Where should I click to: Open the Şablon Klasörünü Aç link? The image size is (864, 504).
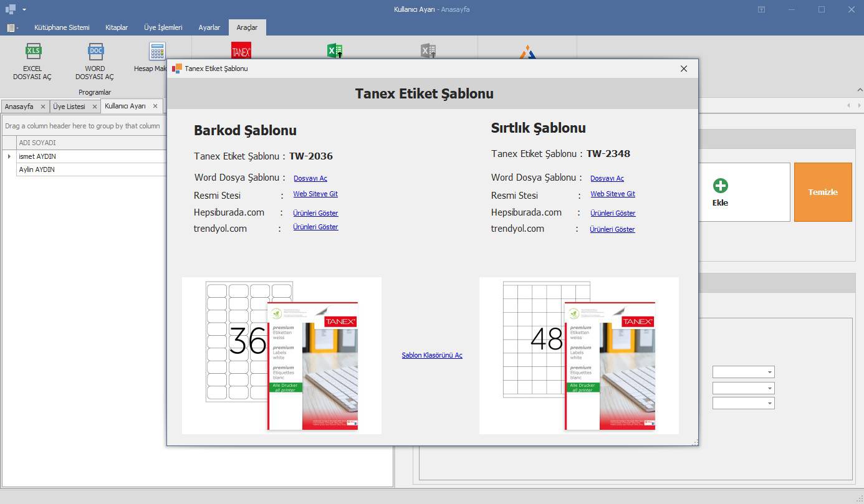pos(431,355)
